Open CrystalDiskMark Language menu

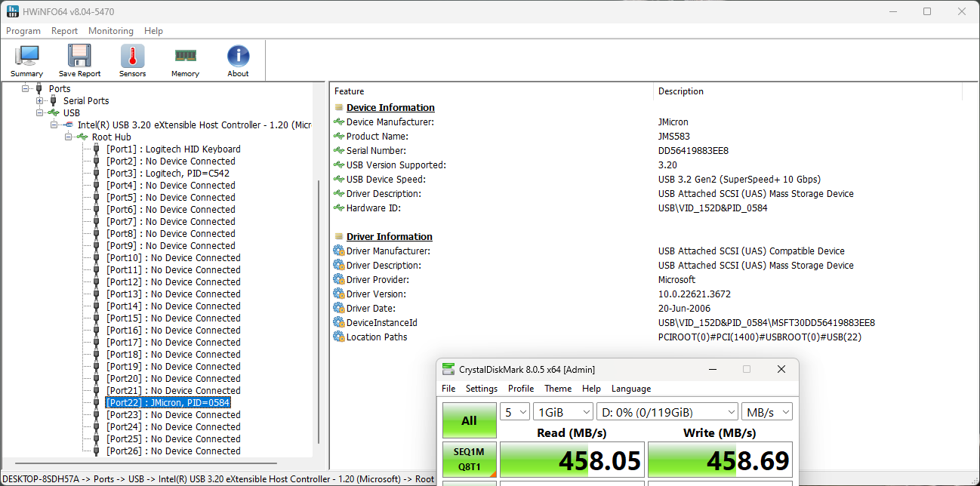pos(631,389)
